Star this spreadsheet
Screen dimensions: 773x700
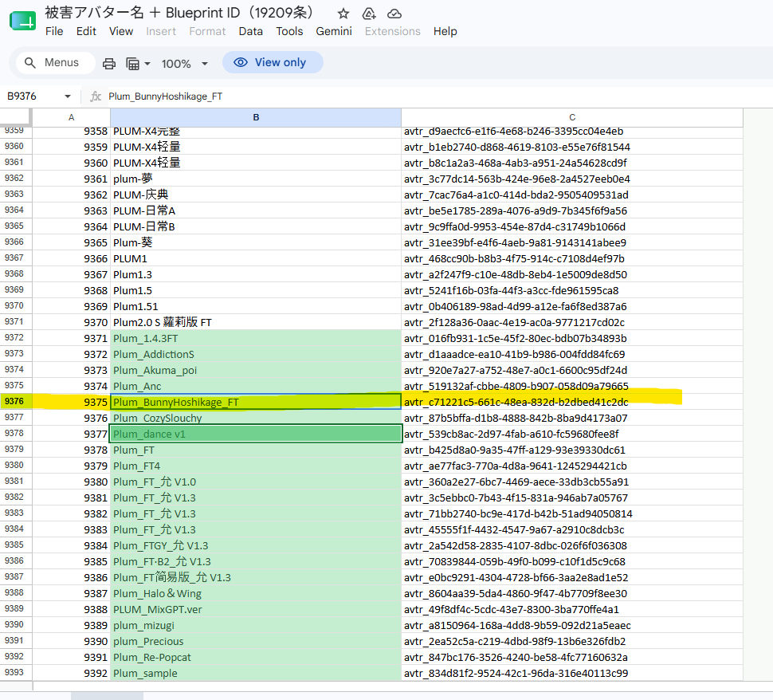343,14
